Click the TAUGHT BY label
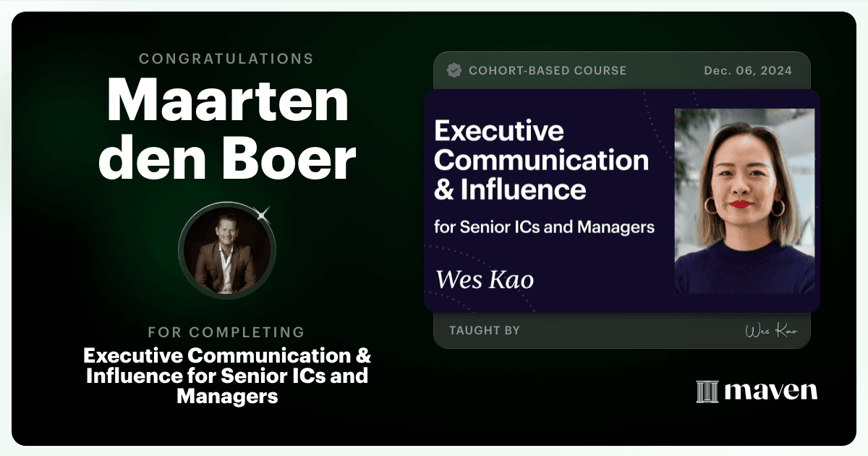 coord(485,330)
